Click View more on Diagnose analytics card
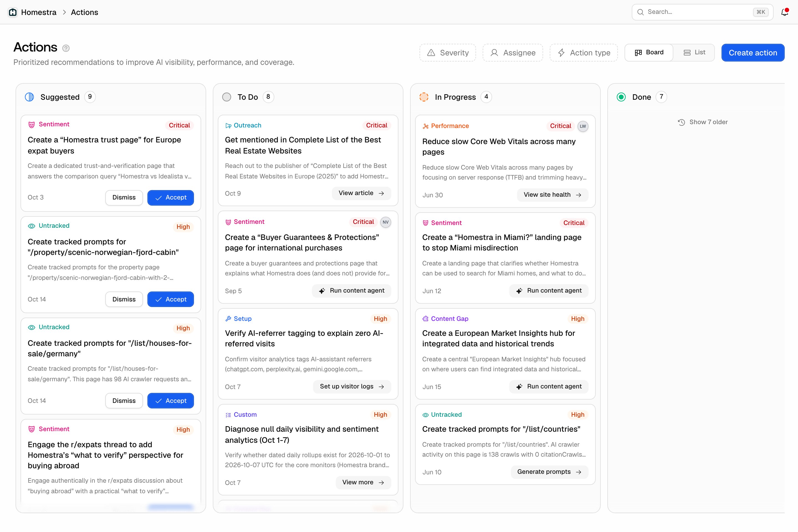 click(x=363, y=482)
